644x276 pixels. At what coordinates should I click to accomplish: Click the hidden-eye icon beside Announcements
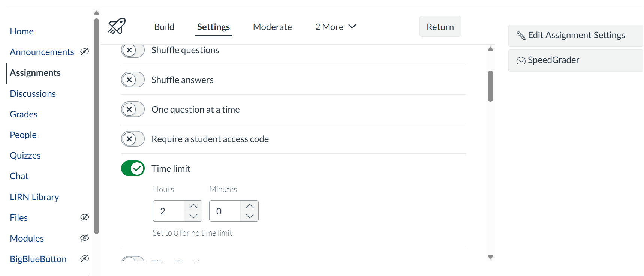(x=85, y=51)
